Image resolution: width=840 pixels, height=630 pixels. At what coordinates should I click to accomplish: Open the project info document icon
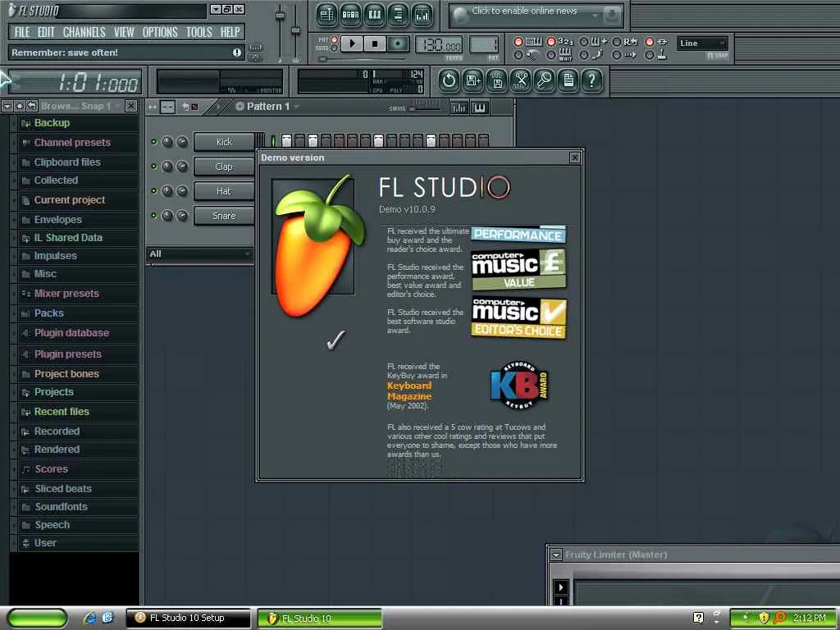click(x=568, y=81)
